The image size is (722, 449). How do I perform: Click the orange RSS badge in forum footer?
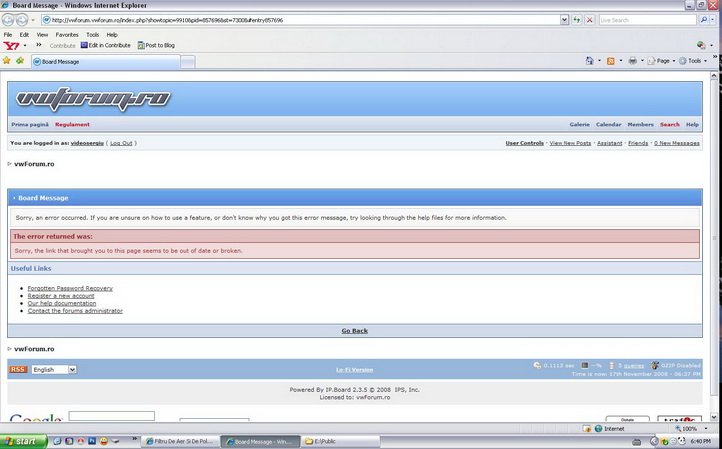[x=18, y=369]
